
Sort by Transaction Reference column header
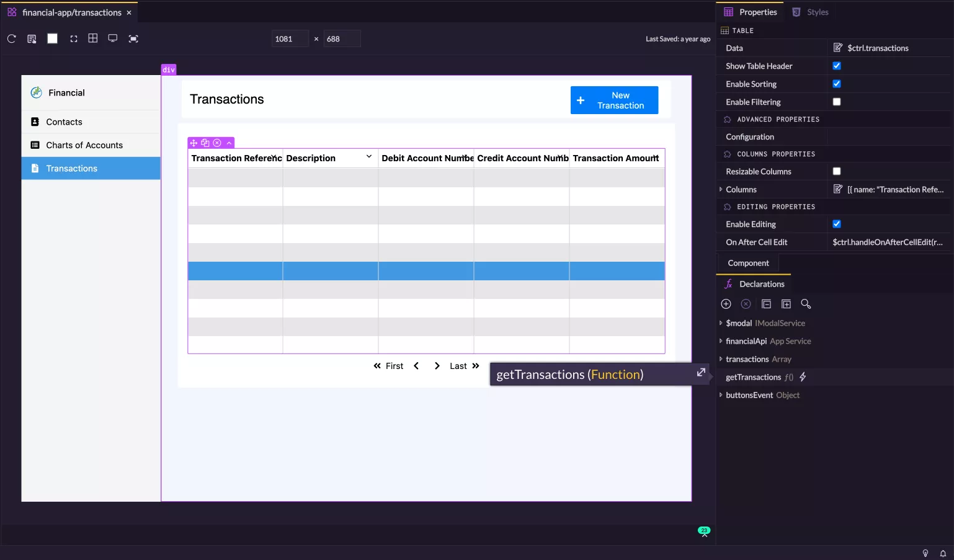tap(236, 158)
